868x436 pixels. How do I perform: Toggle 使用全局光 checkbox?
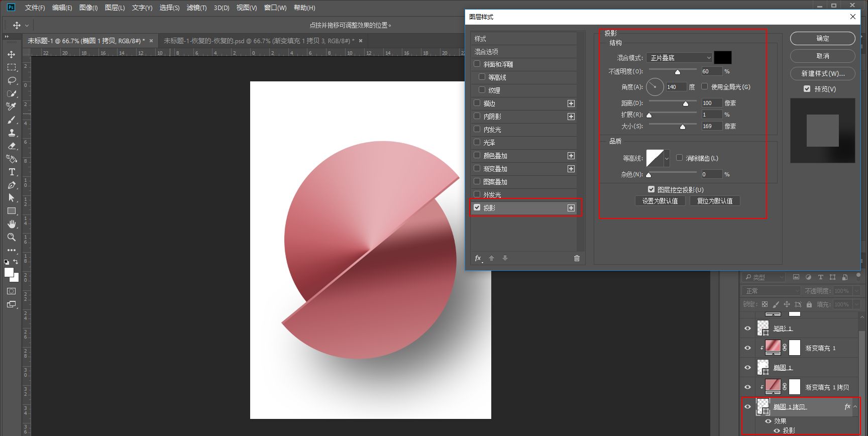click(x=705, y=86)
